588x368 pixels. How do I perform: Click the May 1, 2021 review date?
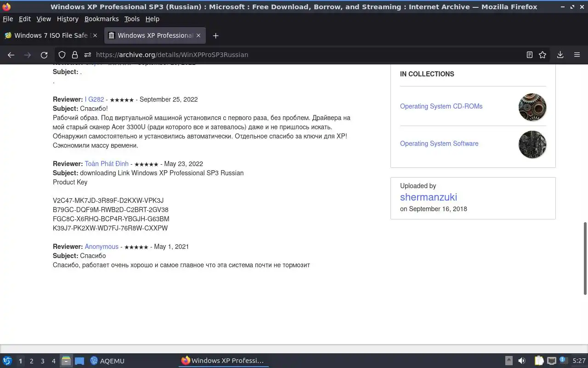click(x=171, y=247)
